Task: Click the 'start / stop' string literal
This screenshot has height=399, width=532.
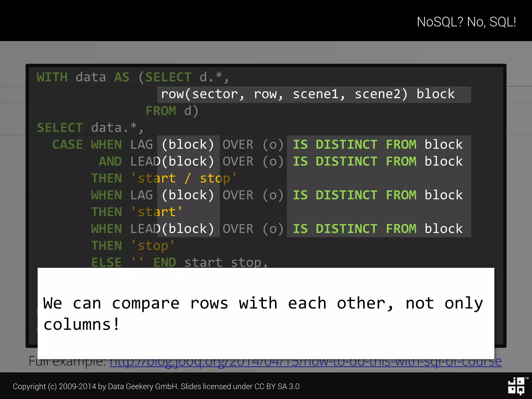Action: point(184,178)
